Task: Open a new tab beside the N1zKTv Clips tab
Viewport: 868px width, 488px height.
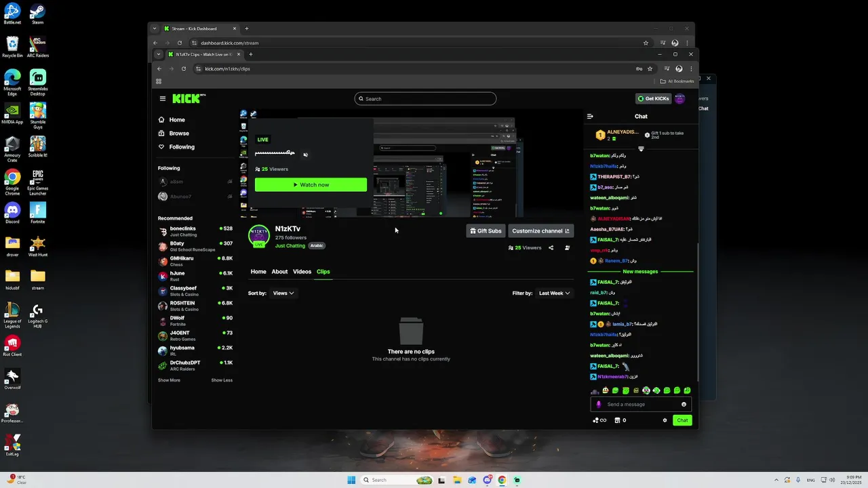Action: (x=250, y=54)
